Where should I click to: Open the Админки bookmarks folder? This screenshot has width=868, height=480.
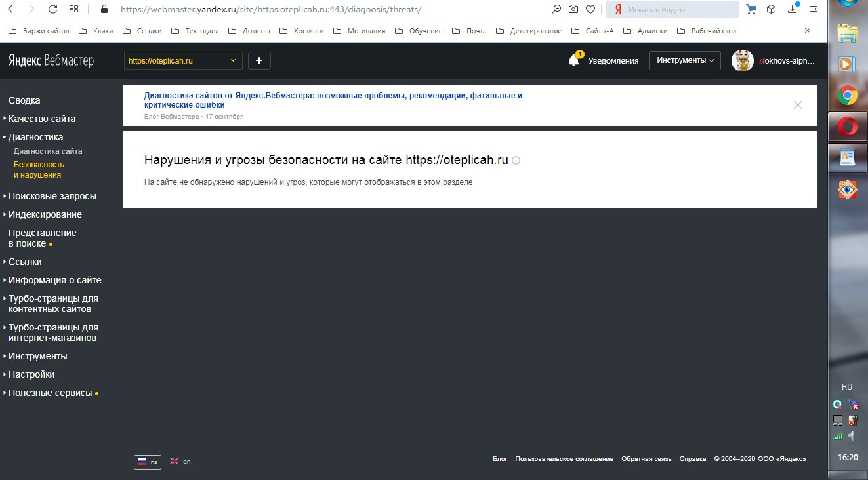pyautogui.click(x=645, y=31)
